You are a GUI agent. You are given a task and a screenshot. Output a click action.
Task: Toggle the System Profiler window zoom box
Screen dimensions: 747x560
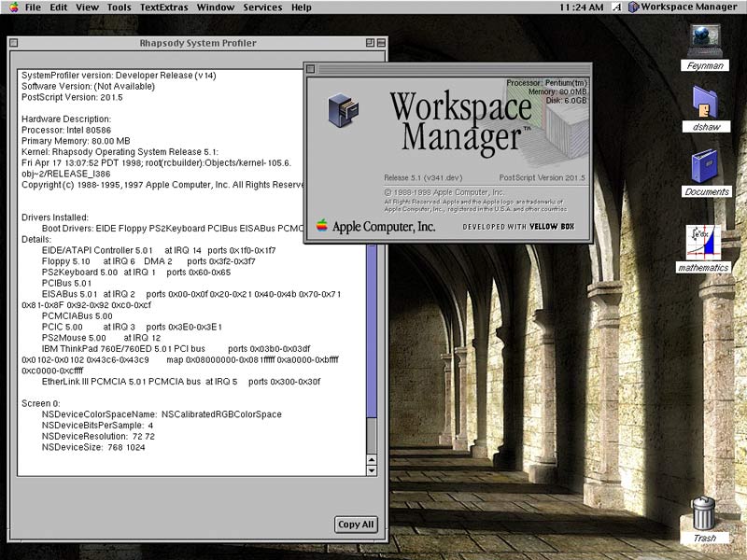click(x=371, y=43)
